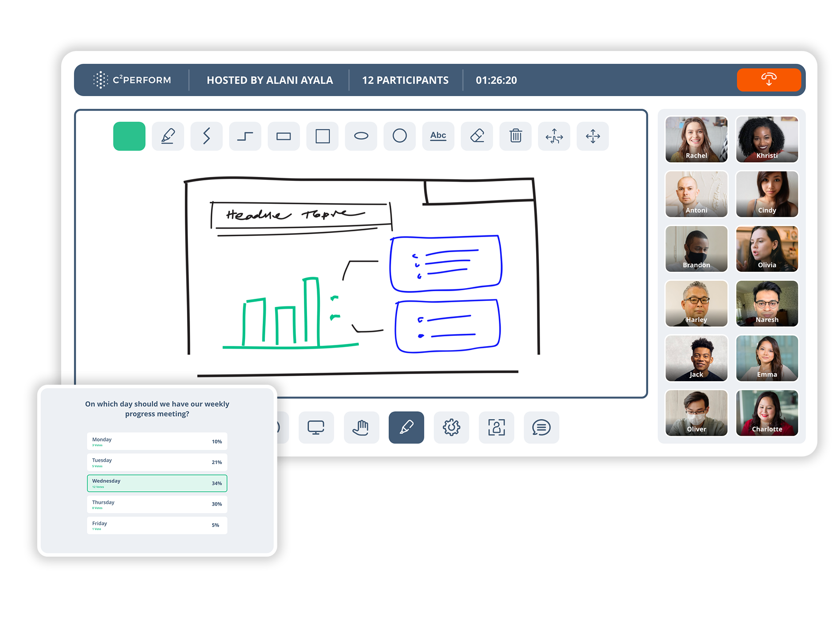Select the zigzag line tool

point(206,136)
